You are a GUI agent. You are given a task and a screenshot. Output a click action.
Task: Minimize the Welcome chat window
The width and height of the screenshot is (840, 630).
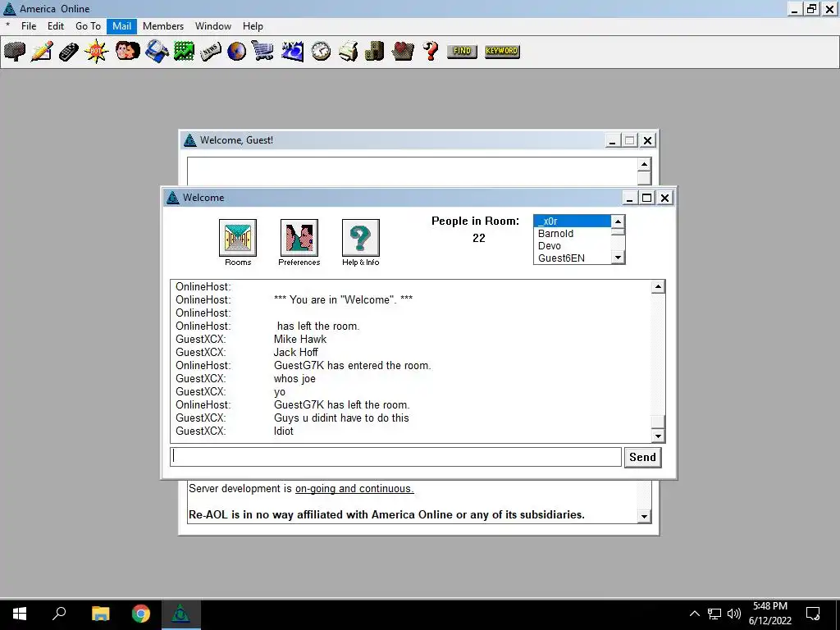[x=629, y=199]
